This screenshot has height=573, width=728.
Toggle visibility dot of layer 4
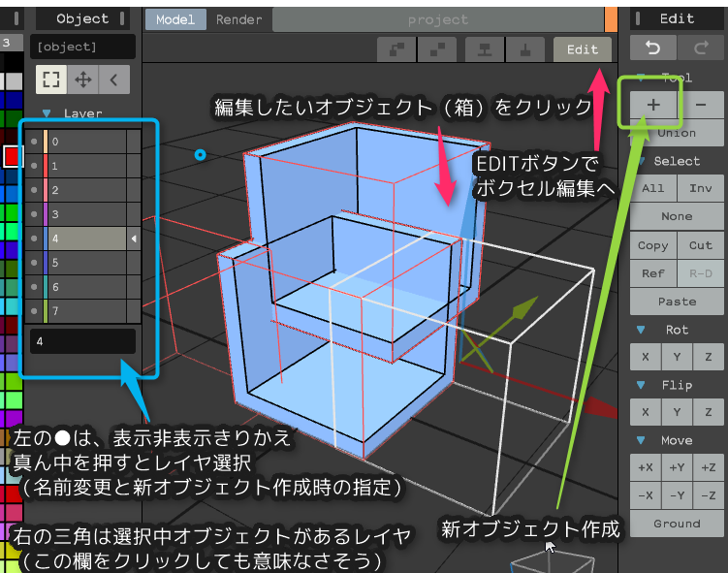34,239
